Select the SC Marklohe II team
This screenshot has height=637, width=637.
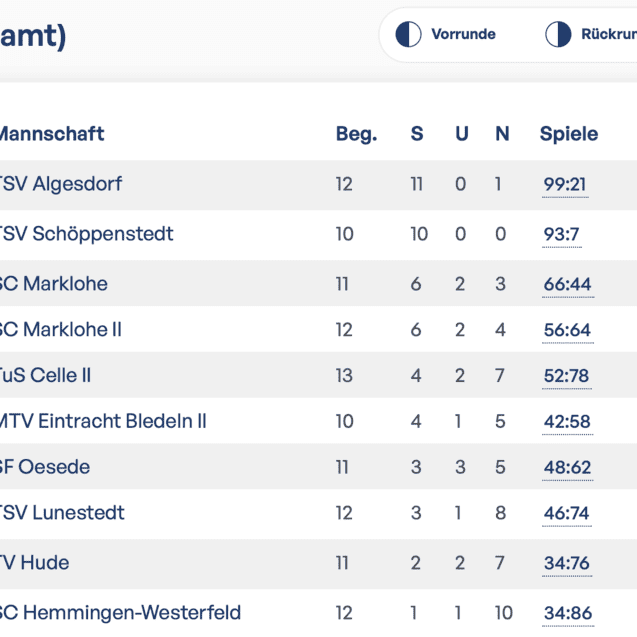(60, 330)
